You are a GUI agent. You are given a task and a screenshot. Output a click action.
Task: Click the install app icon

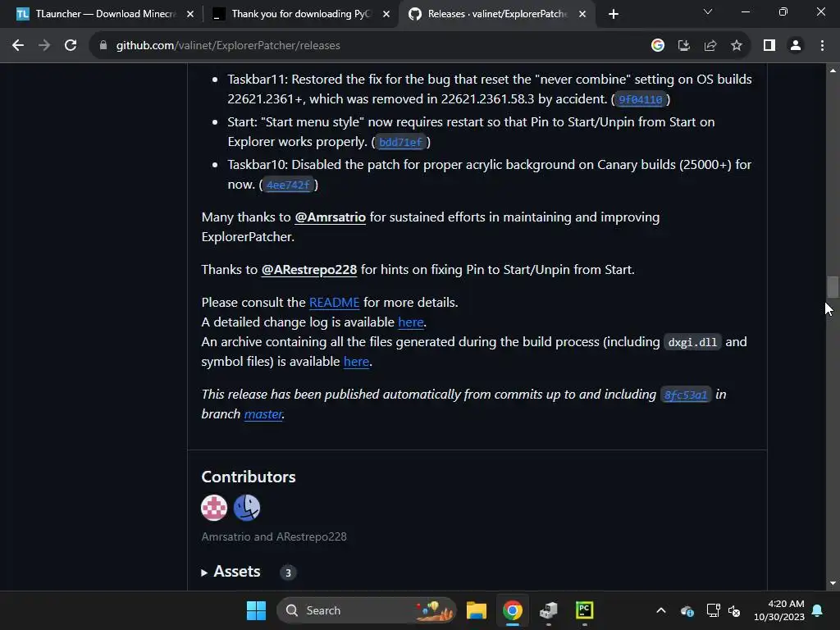coord(684,46)
